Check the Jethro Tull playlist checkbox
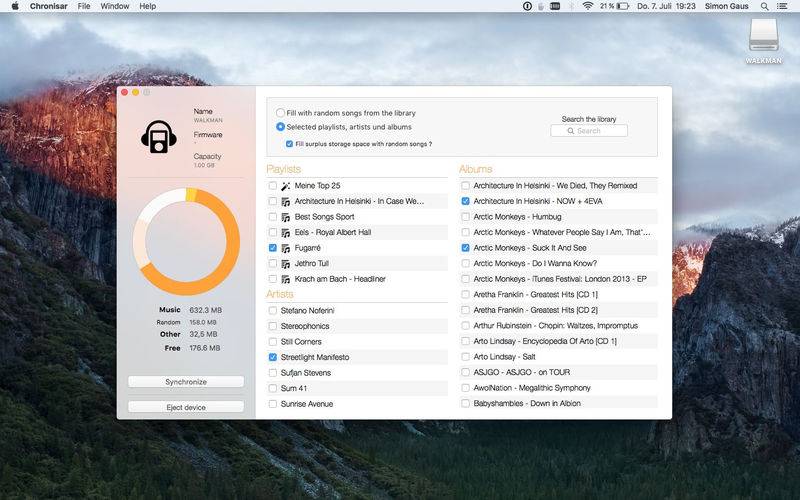The width and height of the screenshot is (800, 500). click(272, 264)
